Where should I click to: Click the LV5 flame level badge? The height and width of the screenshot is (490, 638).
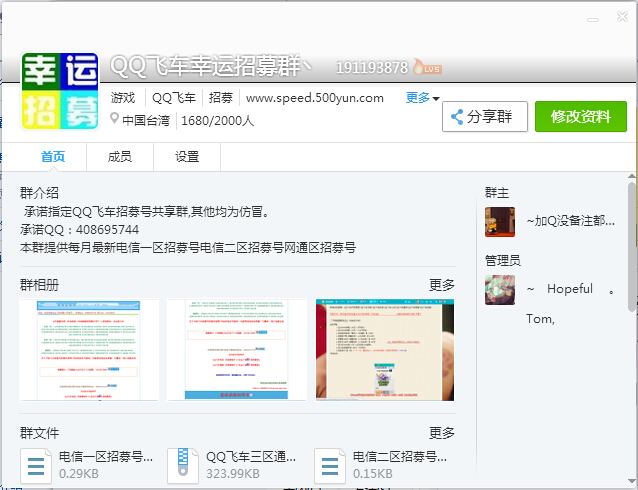pyautogui.click(x=427, y=67)
